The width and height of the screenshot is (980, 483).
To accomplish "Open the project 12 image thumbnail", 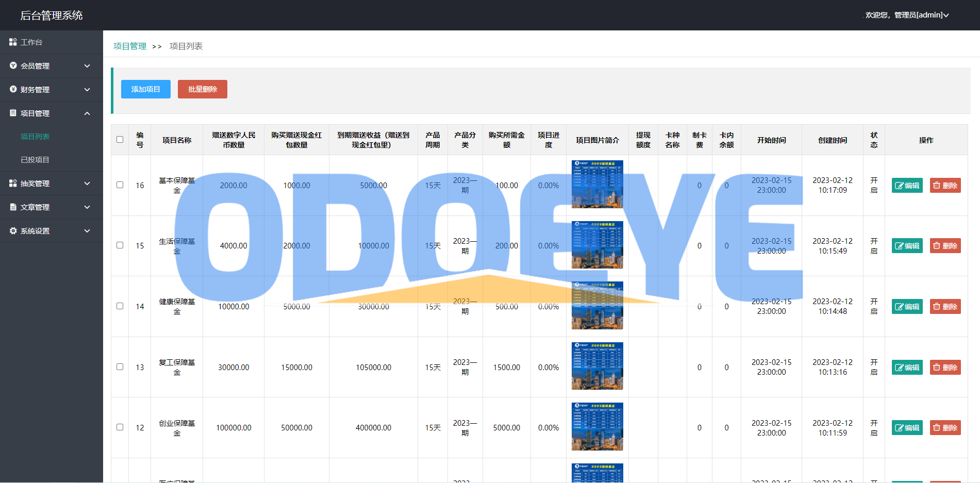I will (597, 427).
